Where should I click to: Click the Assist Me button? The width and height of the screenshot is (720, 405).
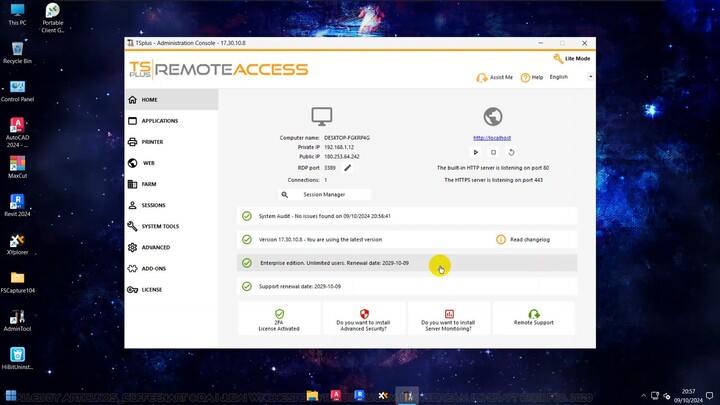tap(495, 78)
